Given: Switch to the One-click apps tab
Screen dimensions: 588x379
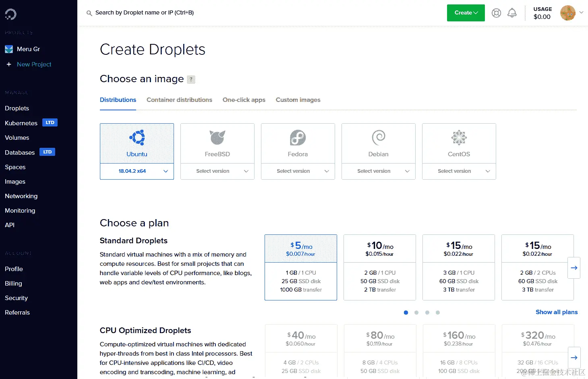Looking at the screenshot, I should pyautogui.click(x=244, y=100).
